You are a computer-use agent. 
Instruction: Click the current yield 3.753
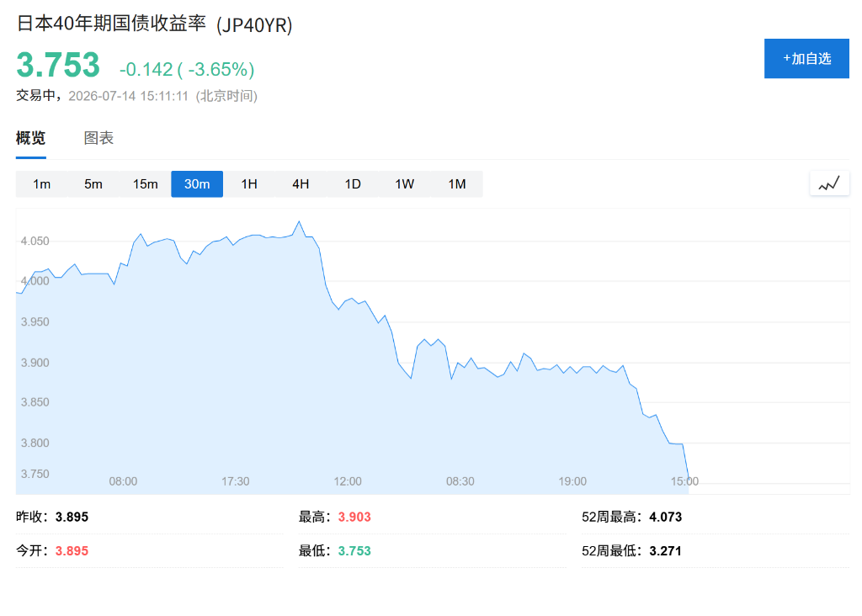click(58, 65)
